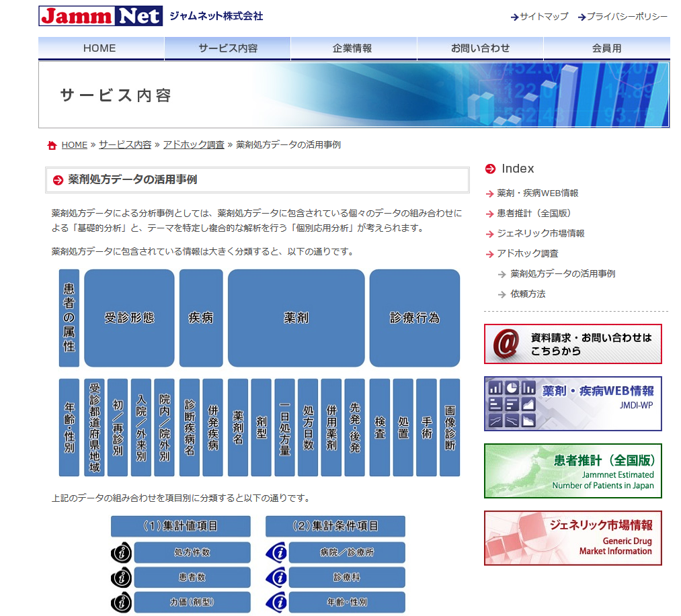Click the 処方件数 button
The height and width of the screenshot is (616, 681).
click(x=192, y=553)
